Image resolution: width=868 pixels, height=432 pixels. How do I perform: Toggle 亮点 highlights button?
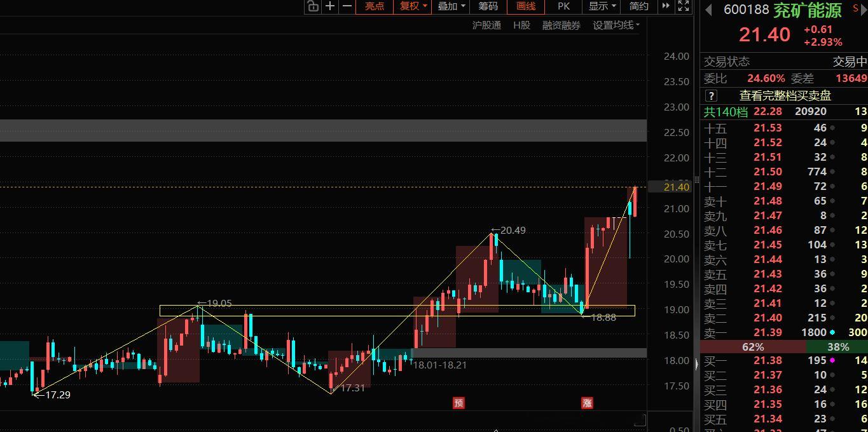point(375,6)
